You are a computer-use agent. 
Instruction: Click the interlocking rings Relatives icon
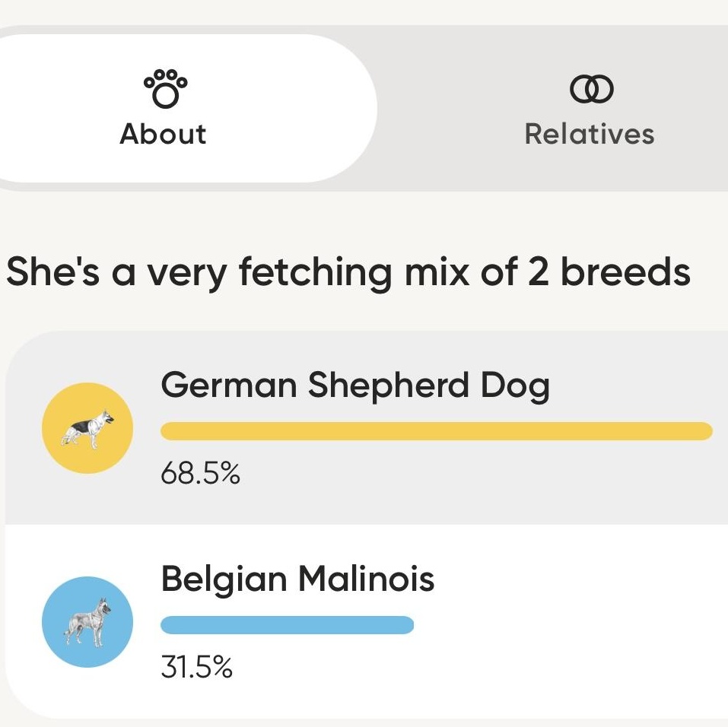click(591, 90)
